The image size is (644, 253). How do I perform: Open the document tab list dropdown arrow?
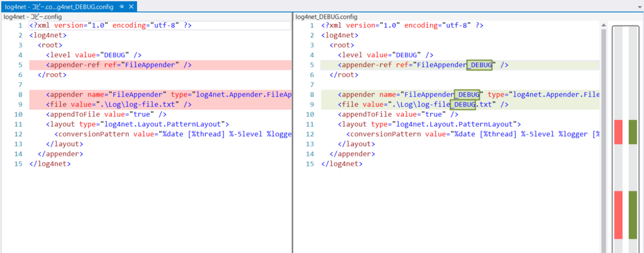(x=639, y=8)
